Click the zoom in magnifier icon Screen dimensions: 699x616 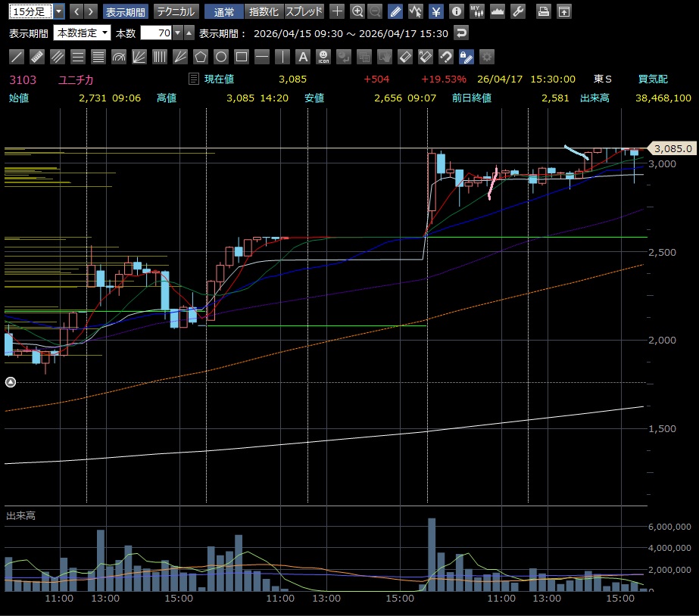pos(357,11)
